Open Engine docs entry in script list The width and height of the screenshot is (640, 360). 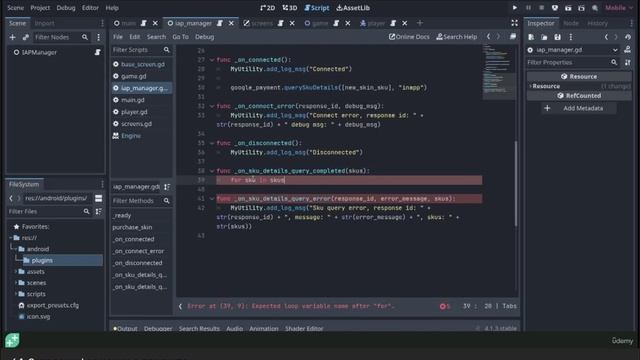[131, 136]
